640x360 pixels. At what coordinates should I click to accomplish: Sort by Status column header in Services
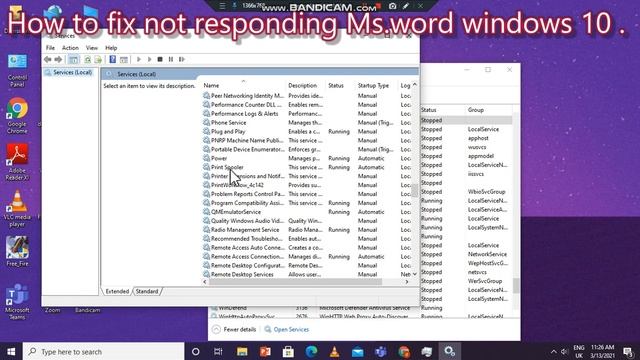[336, 85]
